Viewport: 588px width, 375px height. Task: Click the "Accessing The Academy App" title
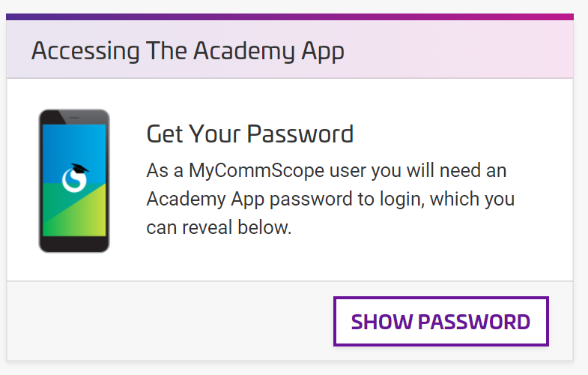188,51
